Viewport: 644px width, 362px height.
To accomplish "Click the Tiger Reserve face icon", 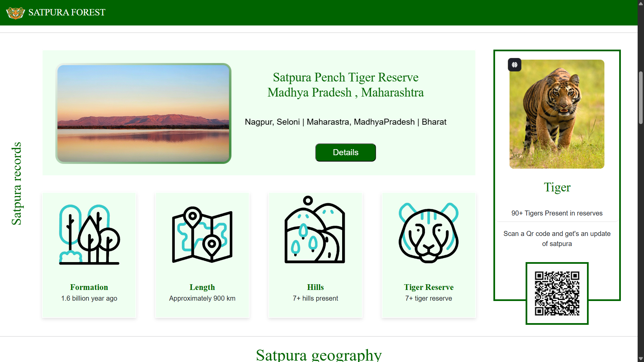I will (x=429, y=233).
